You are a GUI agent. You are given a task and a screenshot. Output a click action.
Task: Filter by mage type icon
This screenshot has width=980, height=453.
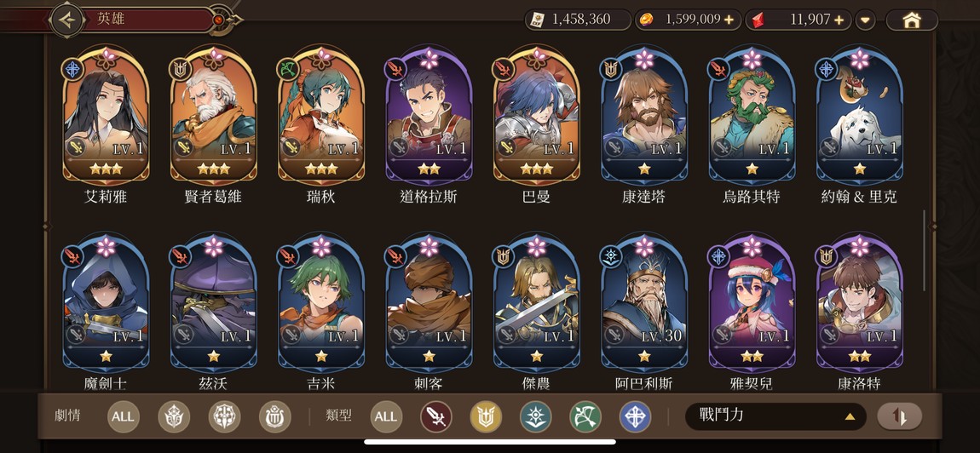(x=536, y=416)
